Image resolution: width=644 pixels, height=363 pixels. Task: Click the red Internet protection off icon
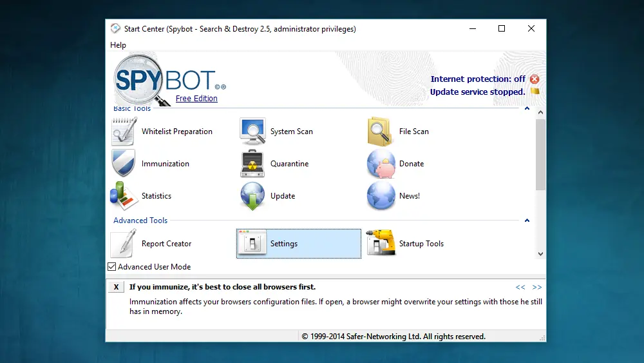(535, 79)
